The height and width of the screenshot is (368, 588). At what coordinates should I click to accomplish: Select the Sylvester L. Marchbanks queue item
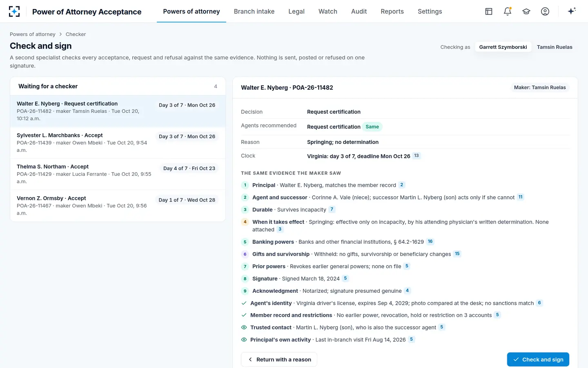click(118, 143)
